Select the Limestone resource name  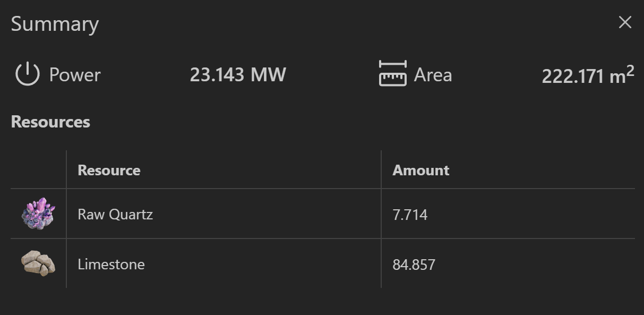click(x=111, y=264)
